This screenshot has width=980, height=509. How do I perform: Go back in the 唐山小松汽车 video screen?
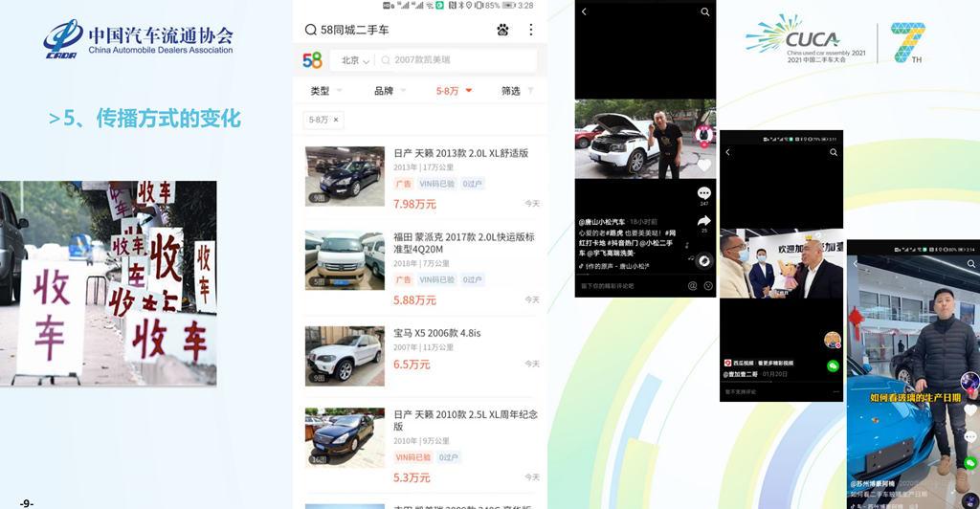coord(584,11)
